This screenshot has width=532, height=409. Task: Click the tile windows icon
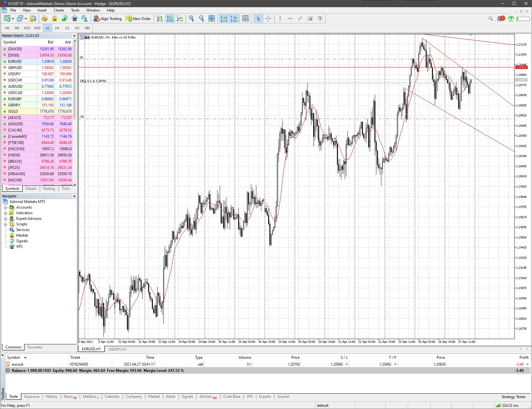point(212,19)
